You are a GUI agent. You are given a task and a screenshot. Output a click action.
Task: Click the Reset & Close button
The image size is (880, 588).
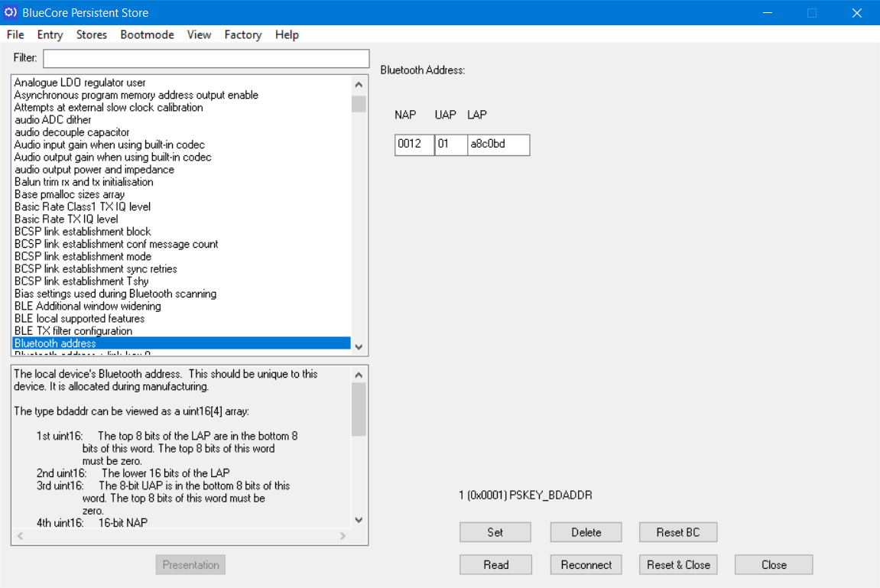pos(678,565)
